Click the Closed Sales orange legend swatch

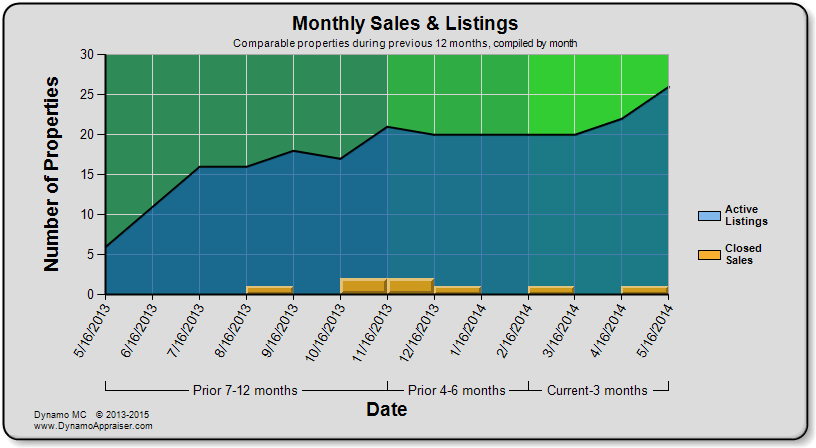pyautogui.click(x=709, y=255)
